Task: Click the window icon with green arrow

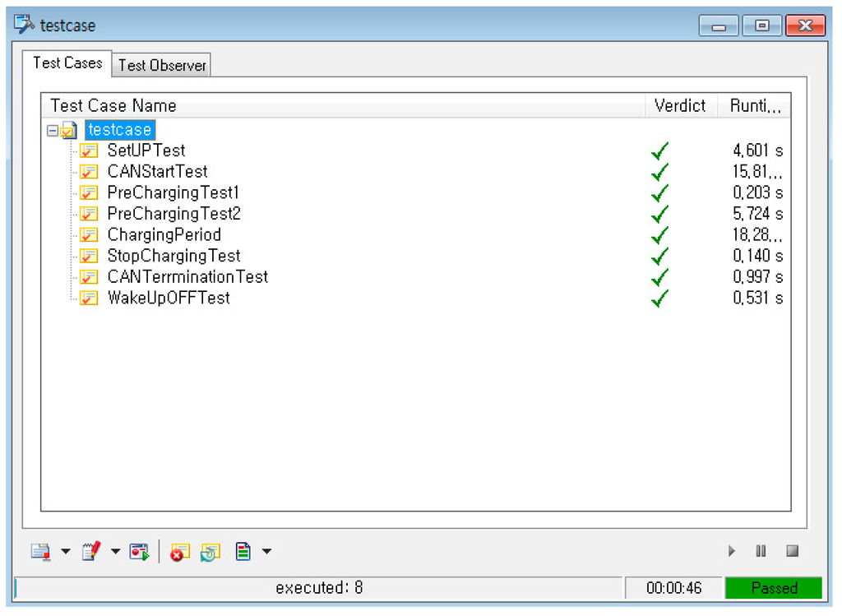Action: [x=139, y=552]
